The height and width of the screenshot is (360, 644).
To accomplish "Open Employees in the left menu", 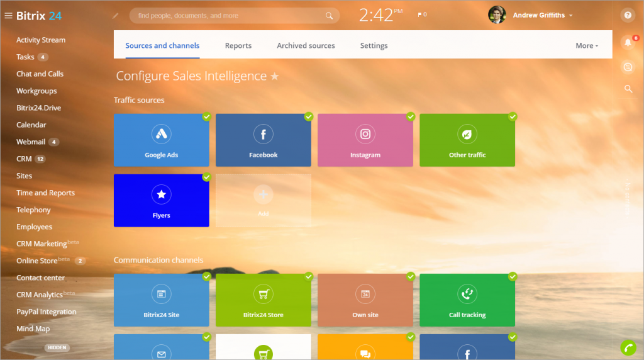I will pyautogui.click(x=34, y=227).
